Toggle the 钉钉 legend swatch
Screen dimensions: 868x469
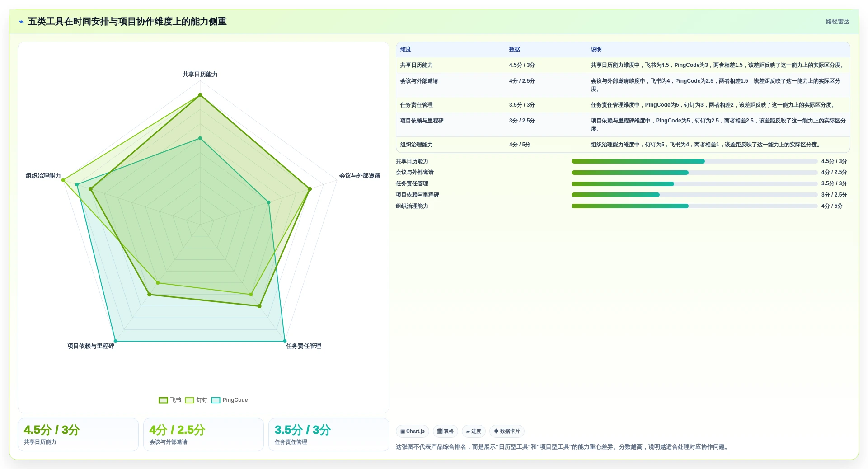[x=189, y=400]
